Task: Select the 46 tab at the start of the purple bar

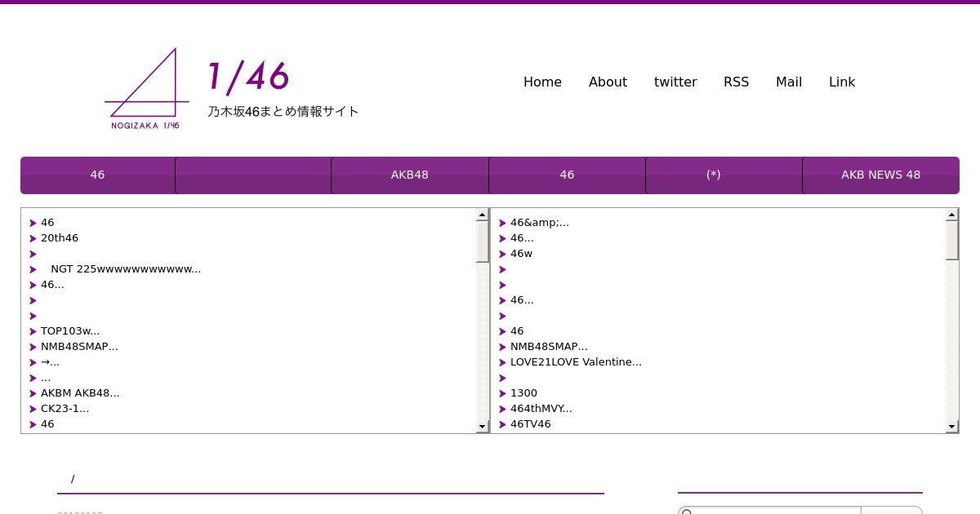Action: pos(97,175)
